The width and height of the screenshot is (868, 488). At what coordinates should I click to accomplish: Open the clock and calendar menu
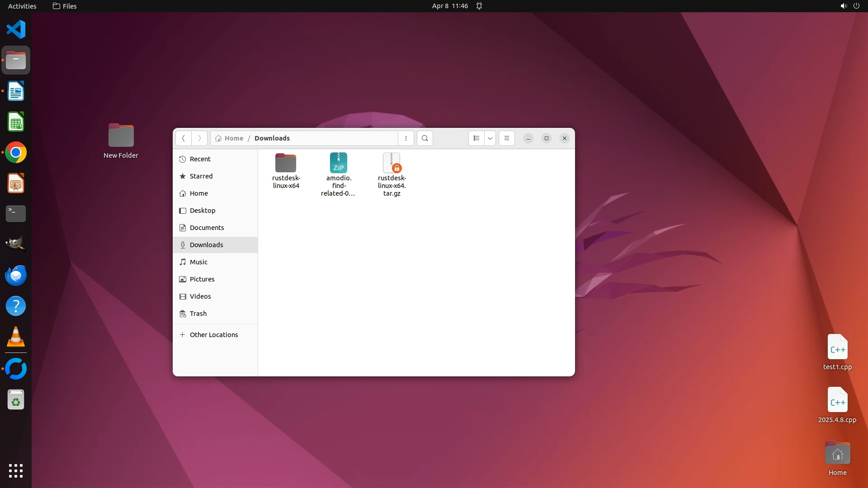[450, 6]
